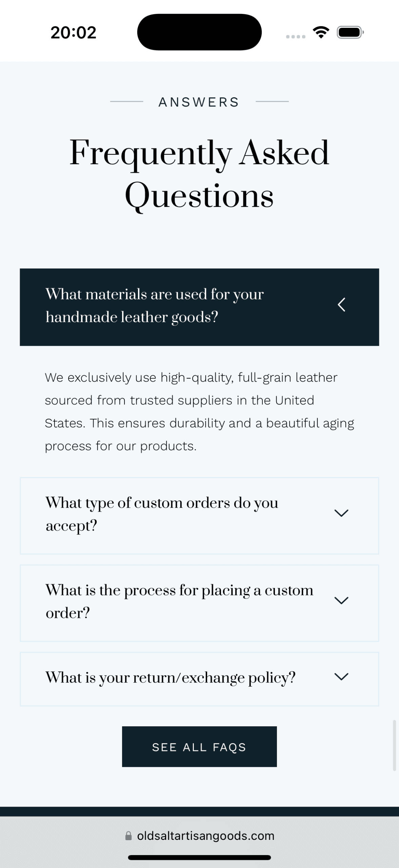Expand the return/exchange policy chevron
The width and height of the screenshot is (399, 868).
[341, 677]
